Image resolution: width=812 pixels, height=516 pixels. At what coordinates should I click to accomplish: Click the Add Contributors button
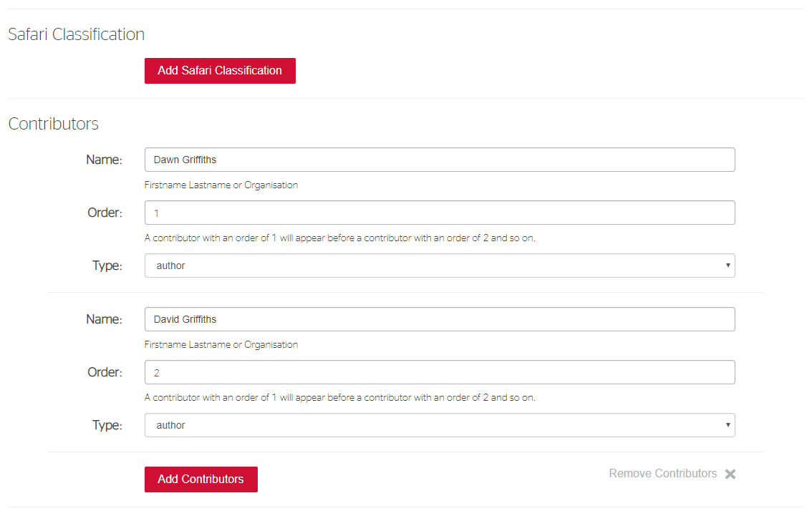(201, 480)
